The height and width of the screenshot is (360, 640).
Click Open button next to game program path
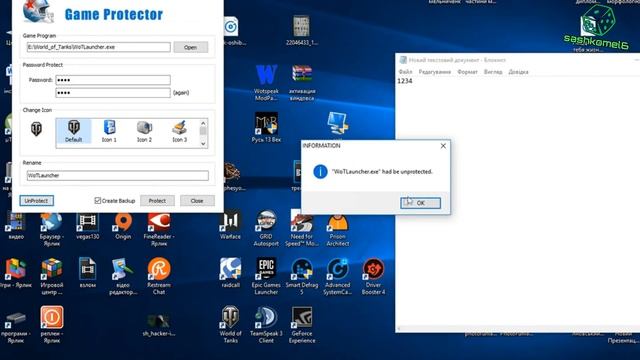pyautogui.click(x=191, y=47)
